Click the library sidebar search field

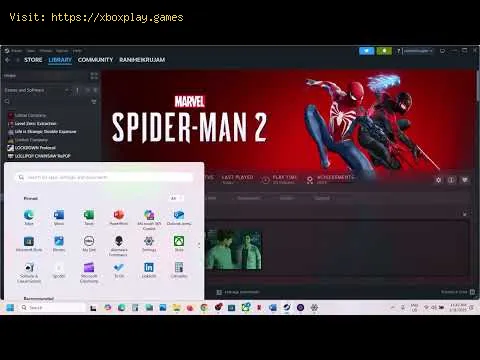pos(47,101)
